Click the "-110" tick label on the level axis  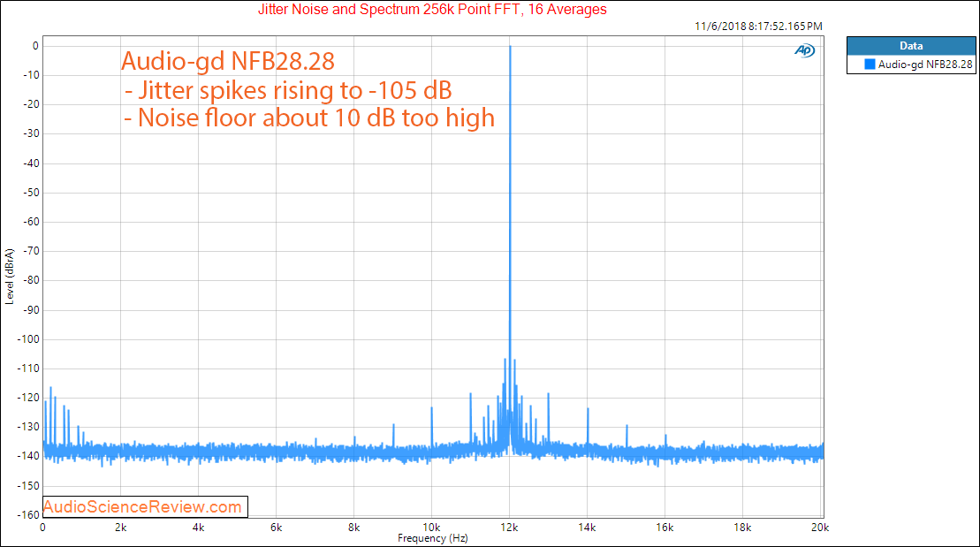click(x=29, y=368)
